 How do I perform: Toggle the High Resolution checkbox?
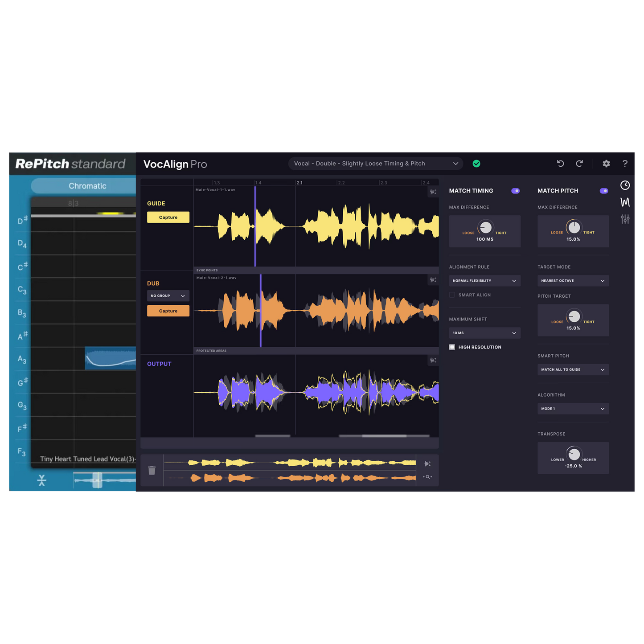452,347
